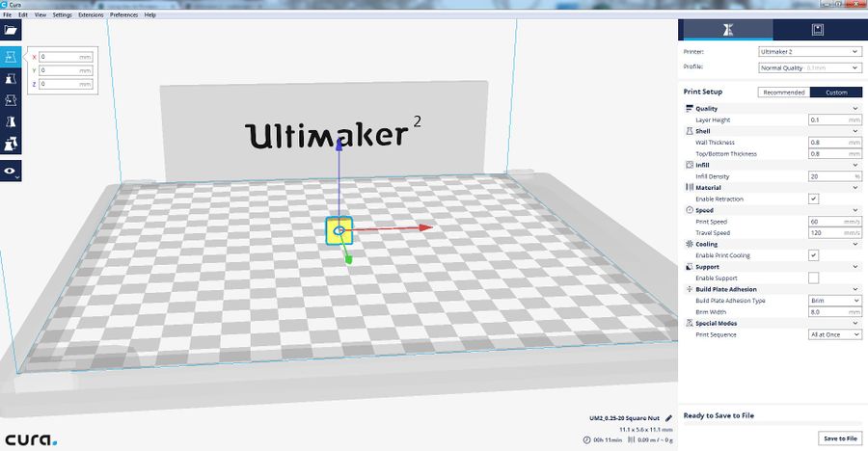This screenshot has width=868, height=451.
Task: Click the Quality section icon
Action: pyautogui.click(x=690, y=109)
